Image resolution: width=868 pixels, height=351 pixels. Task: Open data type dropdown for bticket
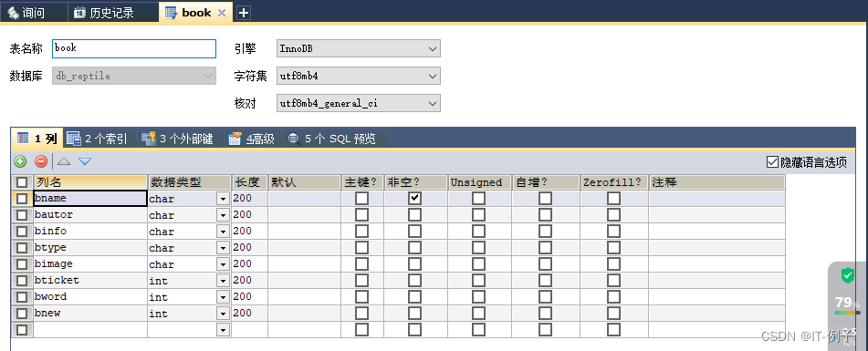point(223,280)
